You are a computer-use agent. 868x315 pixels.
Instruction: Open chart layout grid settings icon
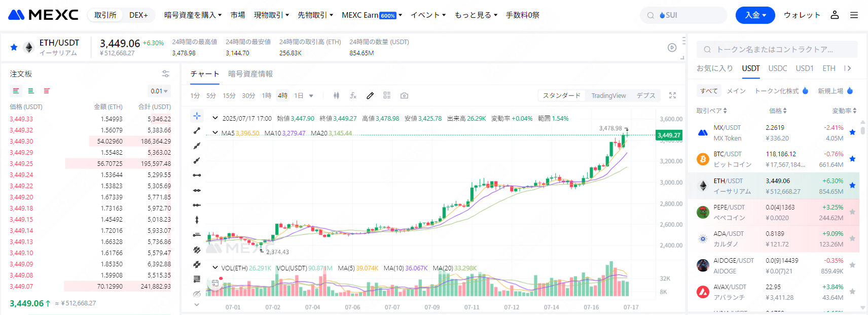(387, 95)
